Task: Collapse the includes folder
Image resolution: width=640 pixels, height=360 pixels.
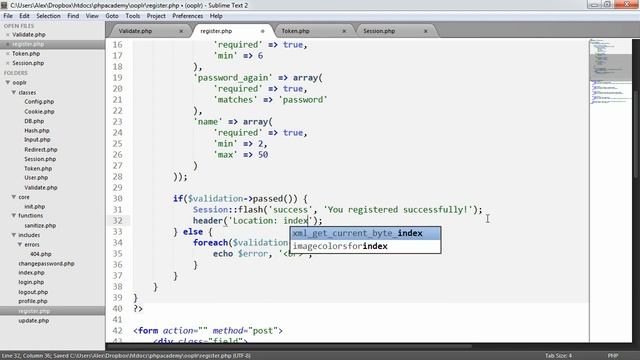Action: pyautogui.click(x=13, y=235)
